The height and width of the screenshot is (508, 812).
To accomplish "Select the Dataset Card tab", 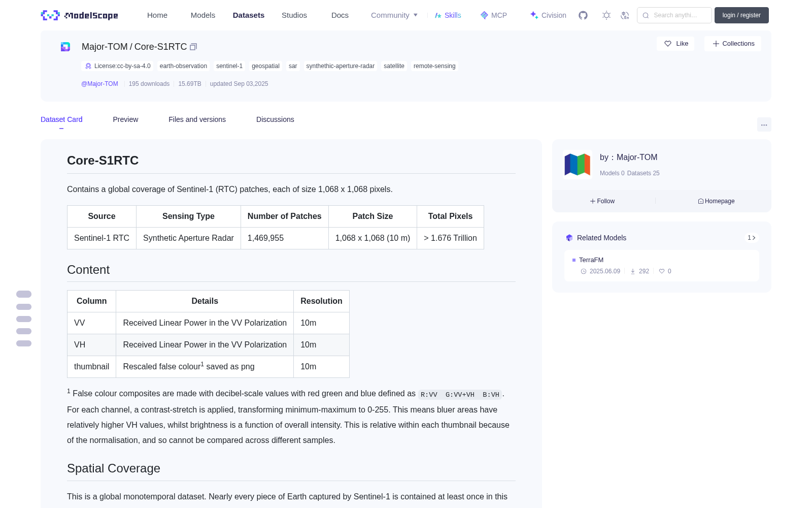I will pyautogui.click(x=61, y=119).
